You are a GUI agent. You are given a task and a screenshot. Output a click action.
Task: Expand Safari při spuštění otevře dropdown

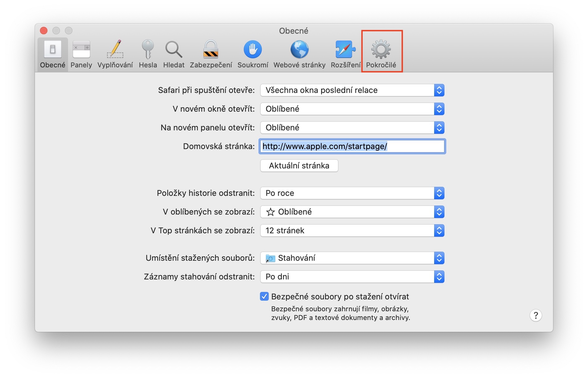[x=352, y=90]
